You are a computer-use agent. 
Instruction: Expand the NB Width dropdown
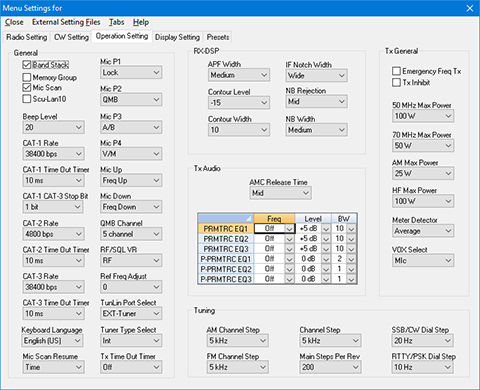click(316, 130)
